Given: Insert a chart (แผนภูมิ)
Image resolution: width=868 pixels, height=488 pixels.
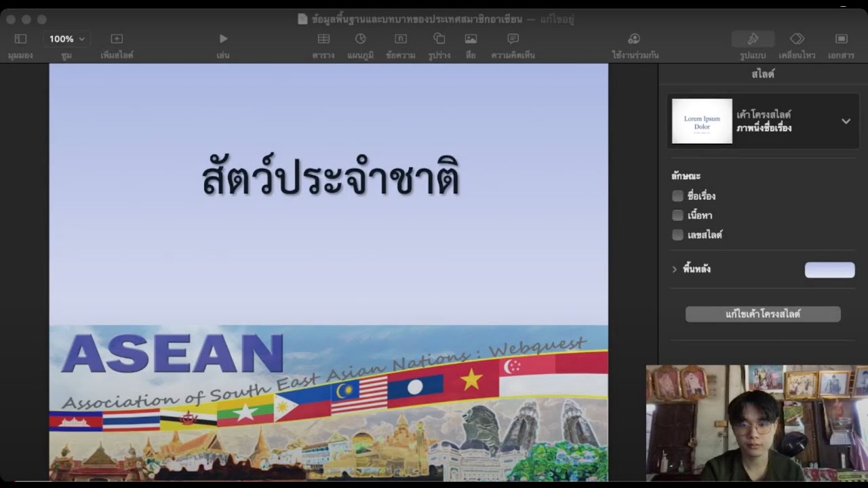Looking at the screenshot, I should tap(361, 39).
